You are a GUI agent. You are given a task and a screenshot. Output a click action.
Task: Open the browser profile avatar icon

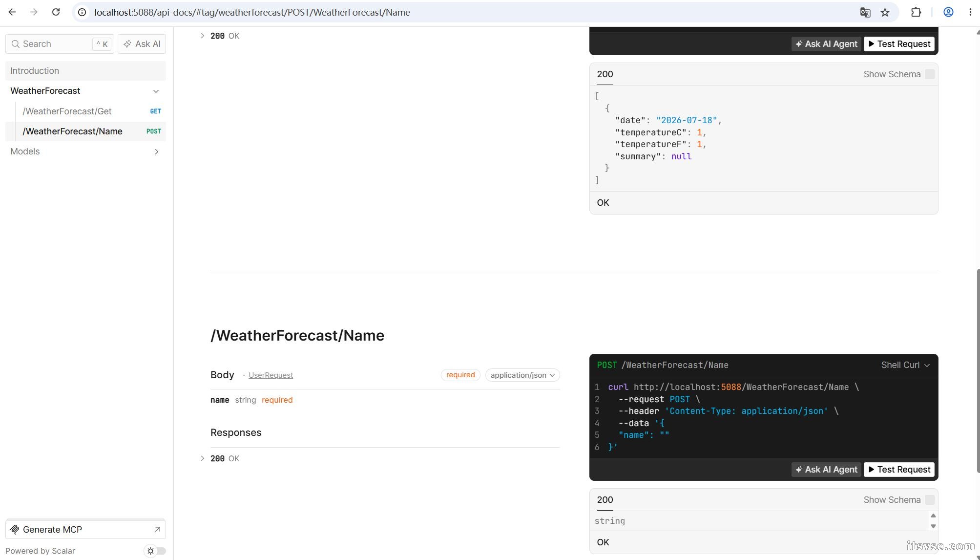pyautogui.click(x=948, y=12)
